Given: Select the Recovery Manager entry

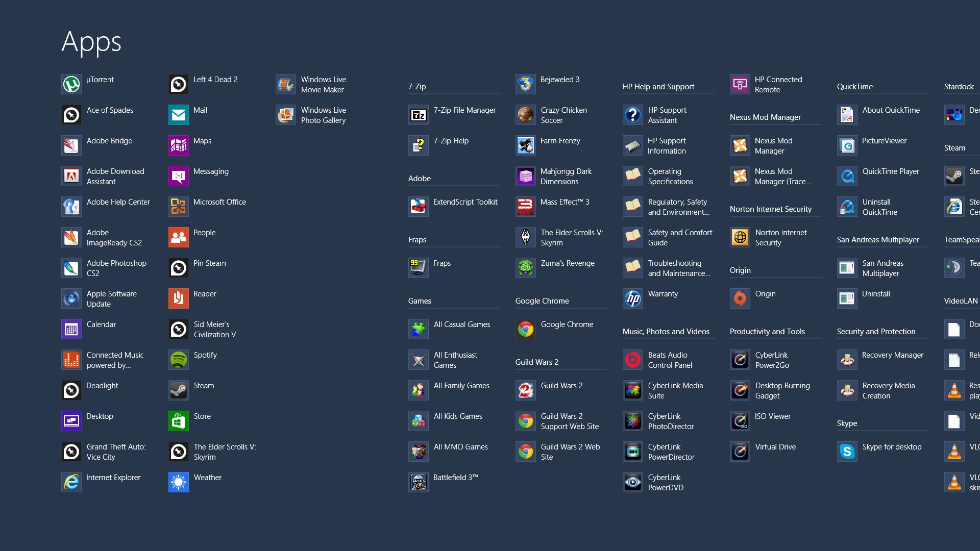Looking at the screenshot, I should tap(892, 355).
